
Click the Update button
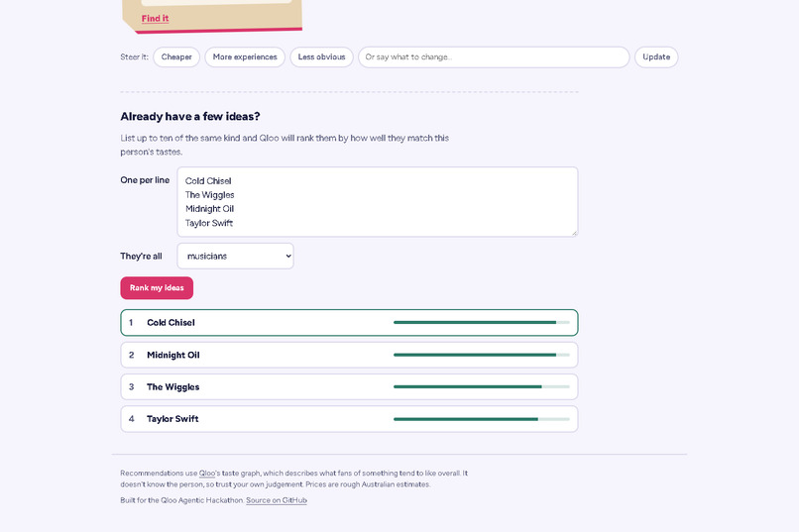click(656, 57)
